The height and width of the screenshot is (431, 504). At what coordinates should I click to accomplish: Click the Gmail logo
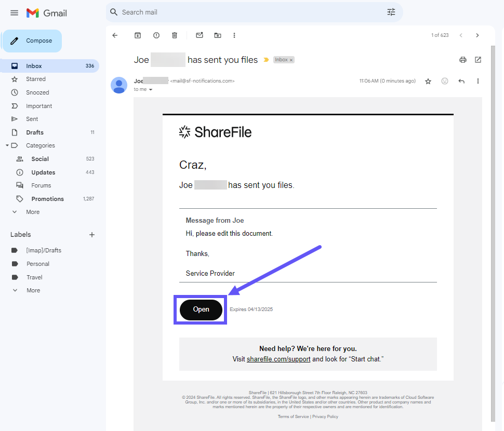pyautogui.click(x=47, y=13)
